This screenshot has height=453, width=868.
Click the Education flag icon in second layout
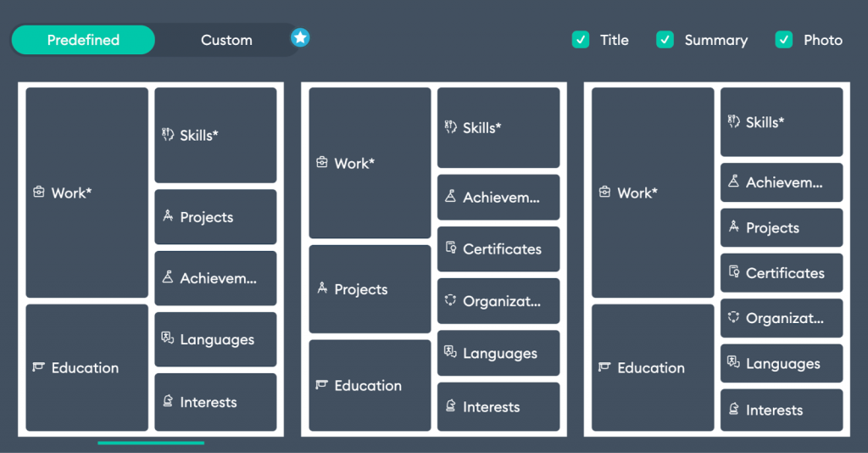321,385
